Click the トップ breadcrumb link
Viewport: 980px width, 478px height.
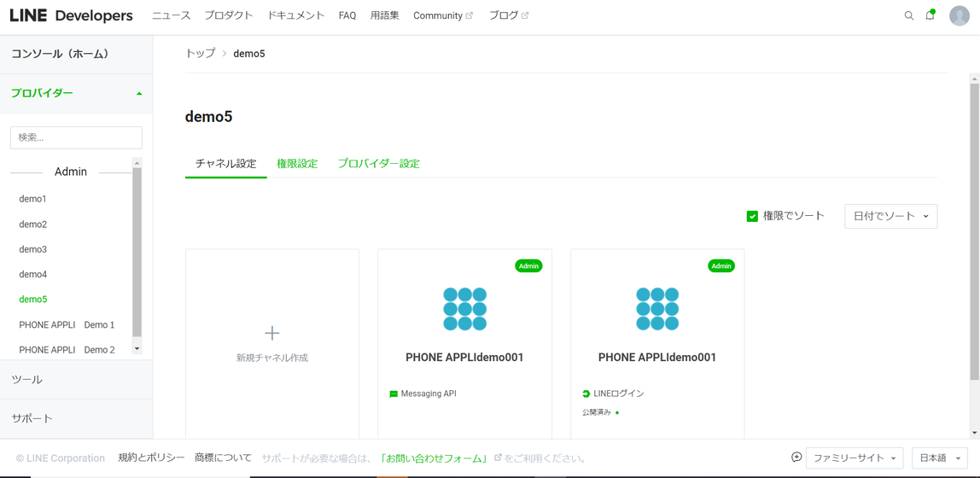200,53
